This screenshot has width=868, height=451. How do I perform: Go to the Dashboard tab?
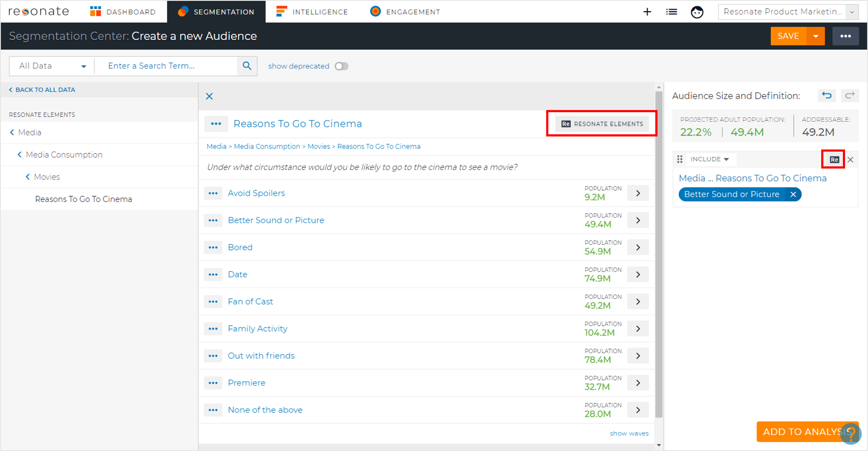(x=123, y=12)
